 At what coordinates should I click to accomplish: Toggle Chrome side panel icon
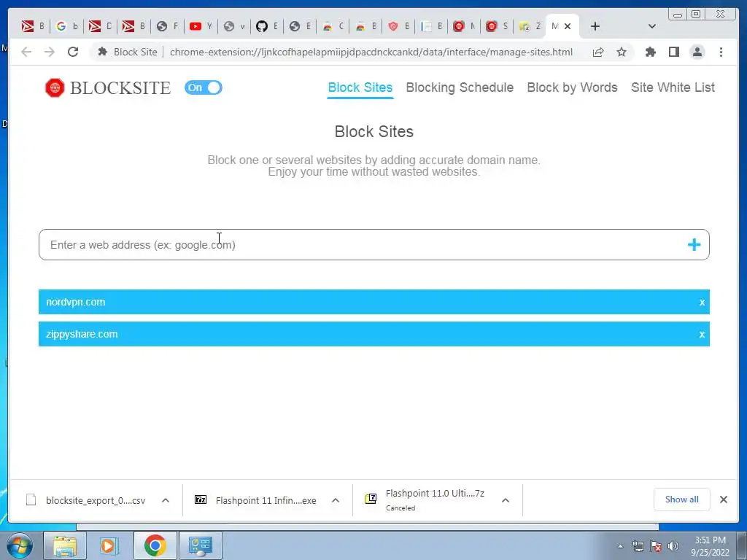(x=673, y=52)
